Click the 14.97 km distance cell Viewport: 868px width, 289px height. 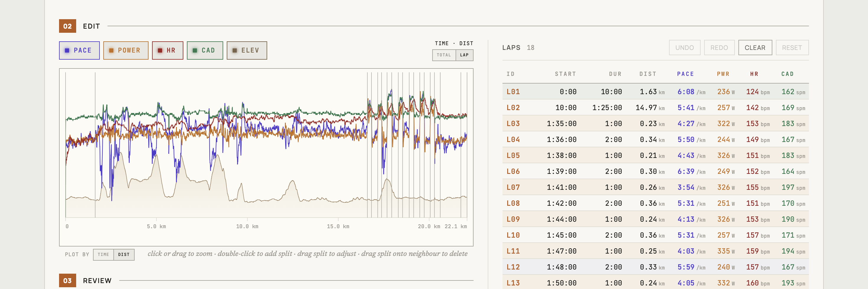click(650, 108)
